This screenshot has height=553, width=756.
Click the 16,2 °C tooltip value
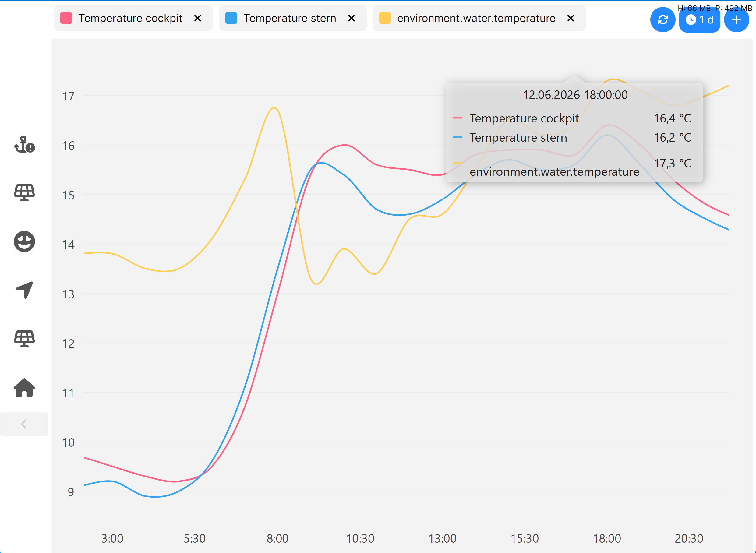point(672,137)
